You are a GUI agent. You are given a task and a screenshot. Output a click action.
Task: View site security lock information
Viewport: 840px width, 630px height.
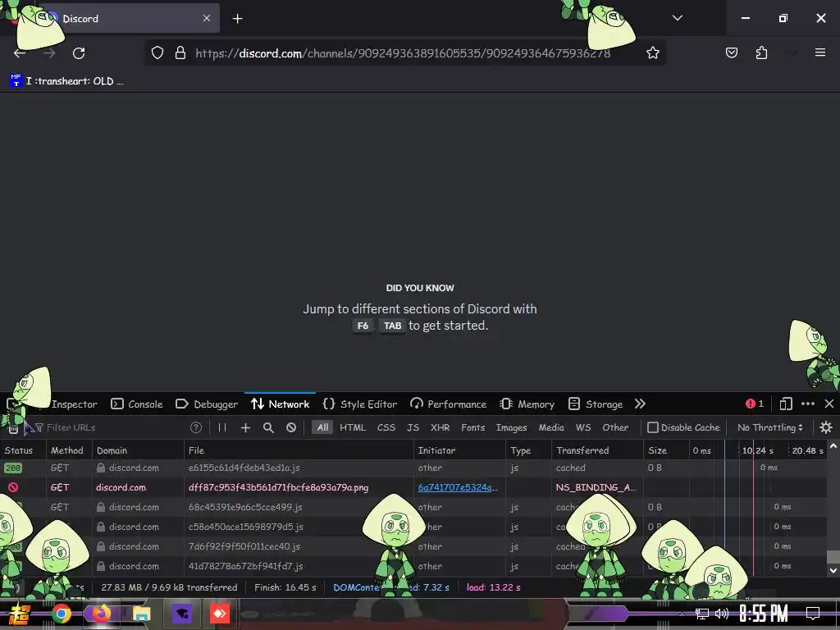pos(180,52)
